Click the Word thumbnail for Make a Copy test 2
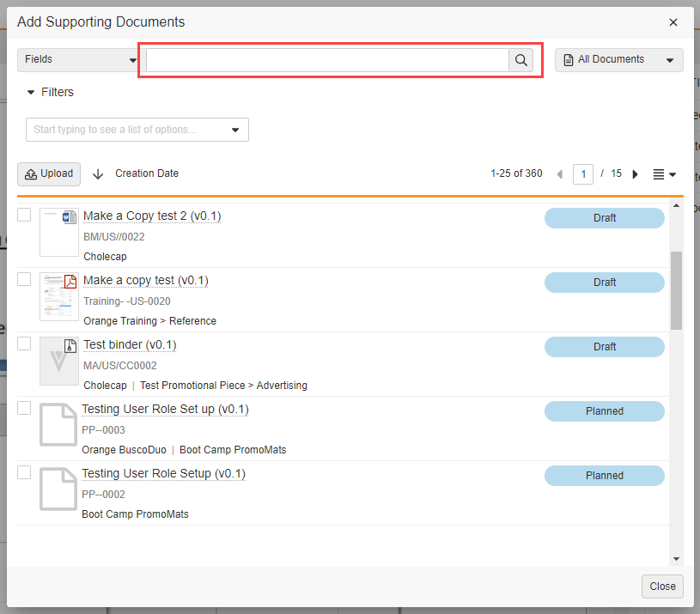This screenshot has width=700, height=614. [x=58, y=232]
